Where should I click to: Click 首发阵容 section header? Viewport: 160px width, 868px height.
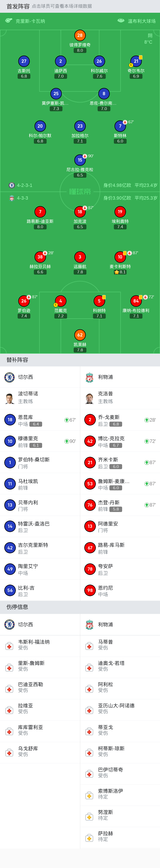[18, 6]
